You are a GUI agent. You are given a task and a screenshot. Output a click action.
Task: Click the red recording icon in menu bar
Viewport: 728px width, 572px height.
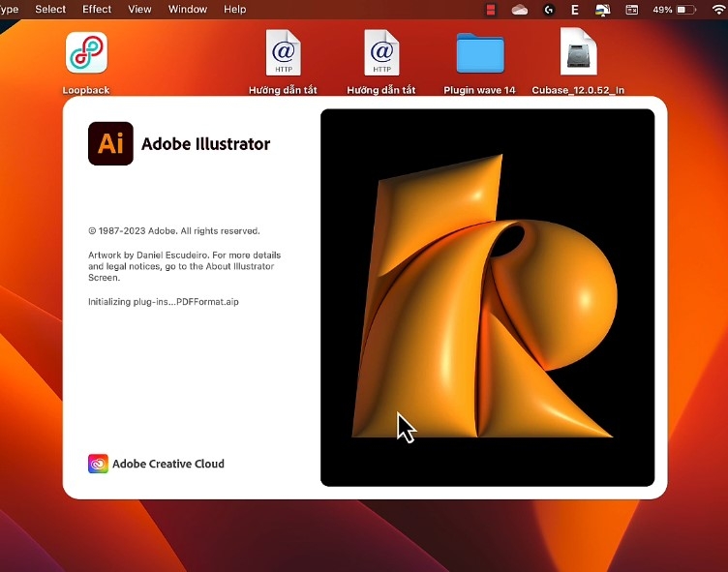(x=491, y=10)
